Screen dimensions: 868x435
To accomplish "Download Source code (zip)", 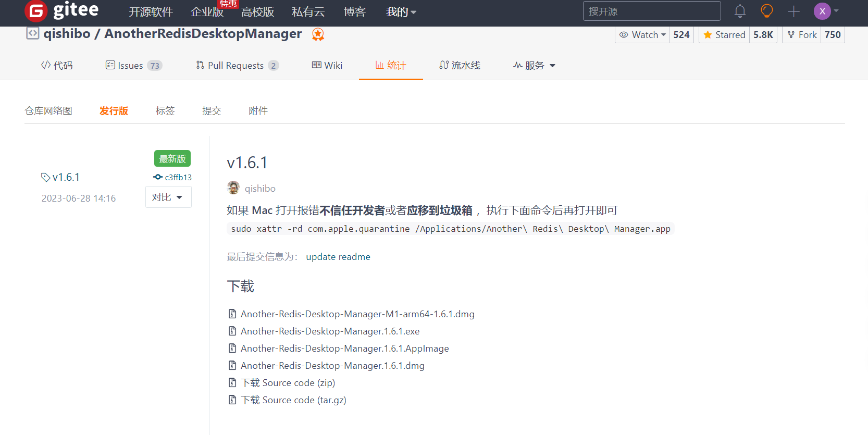I will point(288,383).
